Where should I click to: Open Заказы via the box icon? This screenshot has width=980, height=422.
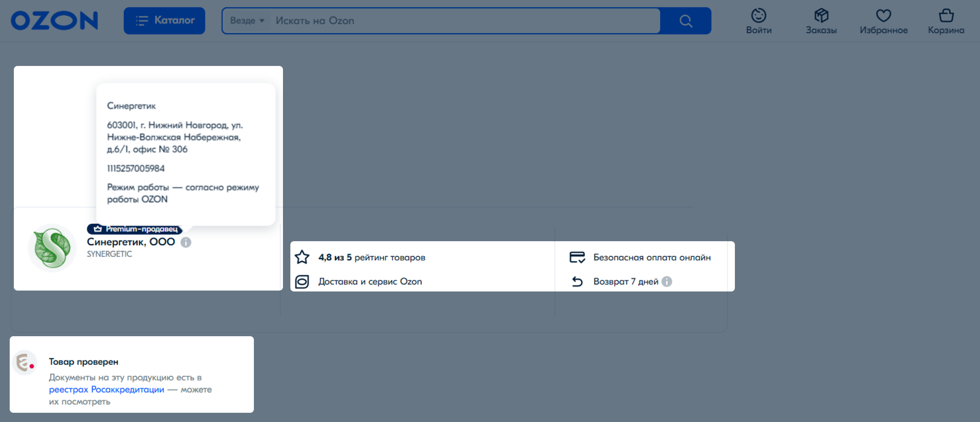click(821, 16)
